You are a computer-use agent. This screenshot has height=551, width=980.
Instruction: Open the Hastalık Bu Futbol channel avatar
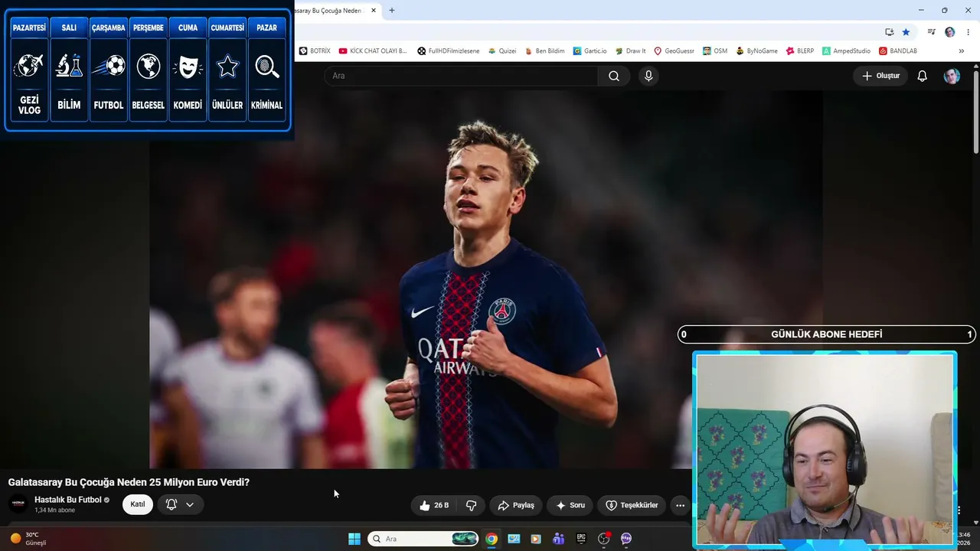point(18,504)
